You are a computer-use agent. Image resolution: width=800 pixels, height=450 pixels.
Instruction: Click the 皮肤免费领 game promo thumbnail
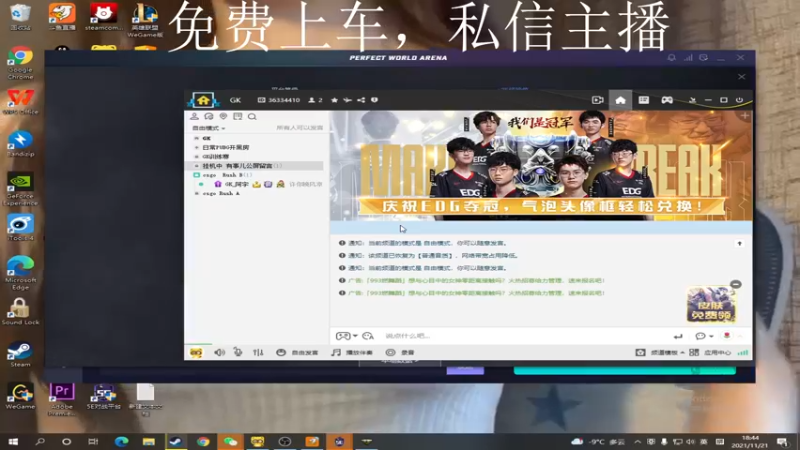[711, 305]
